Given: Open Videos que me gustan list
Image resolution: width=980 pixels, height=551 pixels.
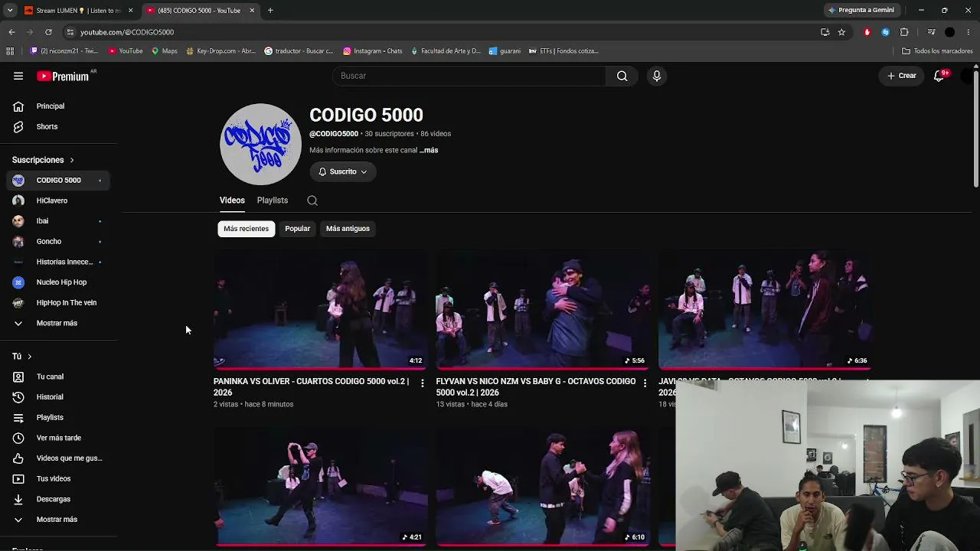Looking at the screenshot, I should (58, 458).
